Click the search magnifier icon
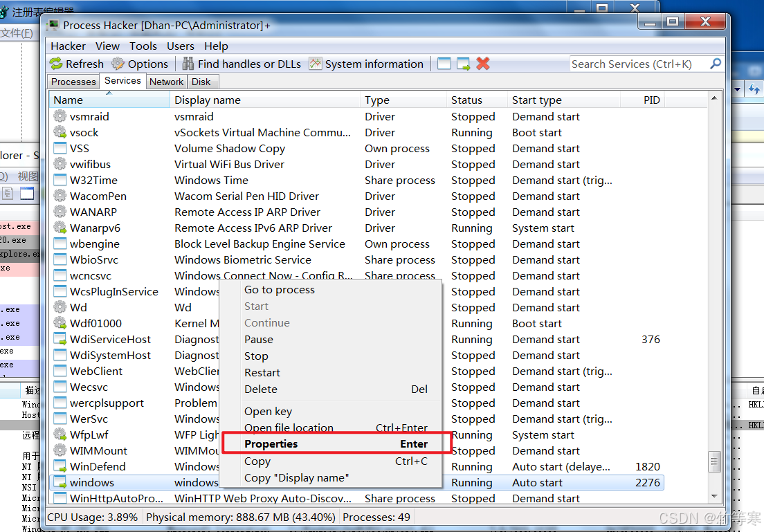This screenshot has width=764, height=532. click(716, 64)
